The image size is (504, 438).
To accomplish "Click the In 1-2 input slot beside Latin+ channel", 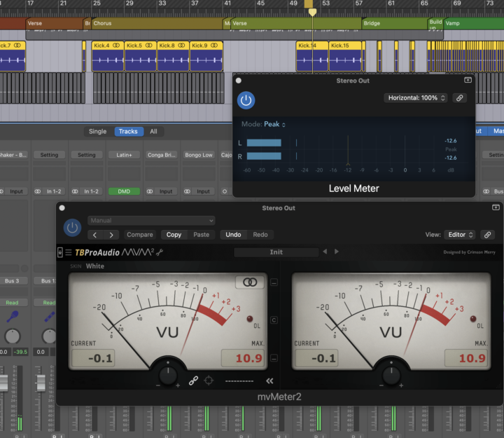I will pyautogui.click(x=87, y=191).
